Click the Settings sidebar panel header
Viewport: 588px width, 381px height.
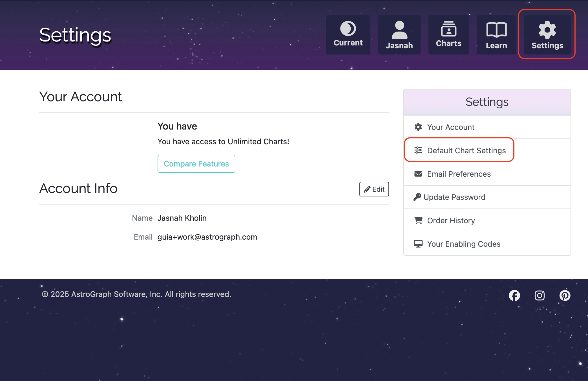click(487, 102)
